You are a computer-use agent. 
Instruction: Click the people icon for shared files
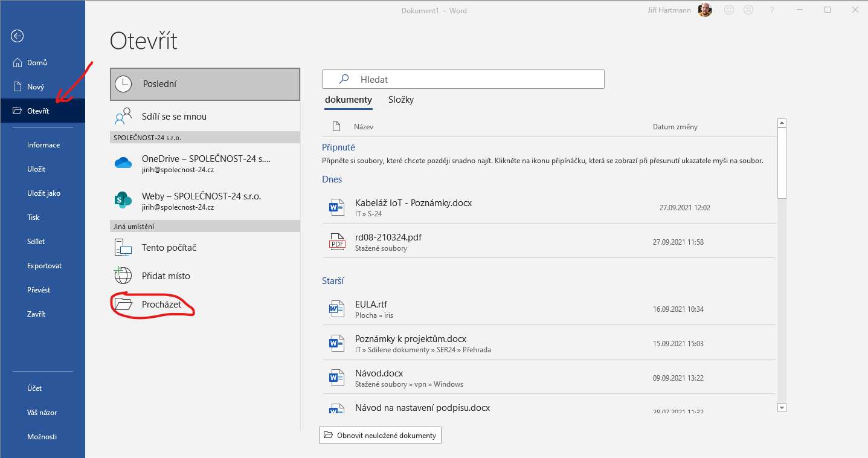(123, 116)
